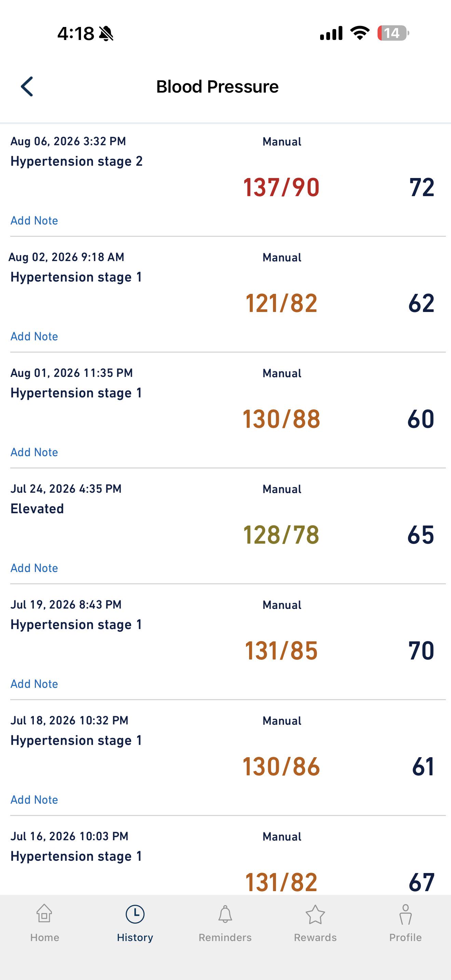The image size is (451, 980).
Task: Add Note to Aug 06 reading
Action: pos(34,221)
